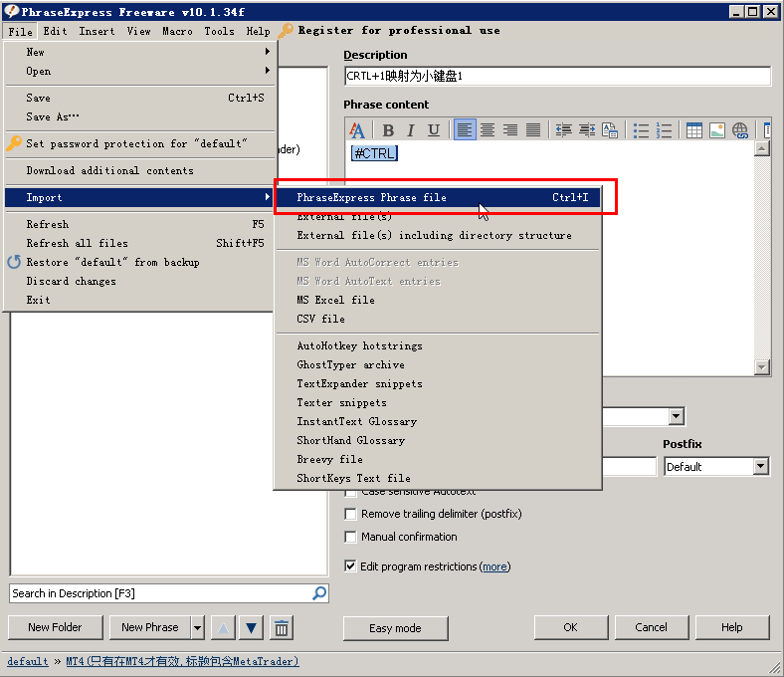784x677 pixels.
Task: Align text left in editor toolbar
Action: [465, 130]
